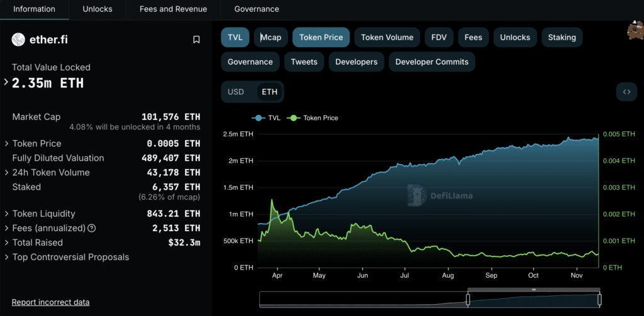Click the 6.26% of mcap note
The width and height of the screenshot is (644, 316).
coord(170,197)
